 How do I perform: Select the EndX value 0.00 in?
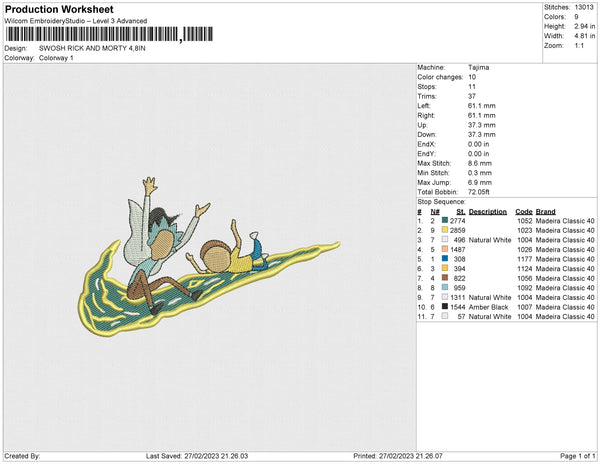tap(478, 144)
